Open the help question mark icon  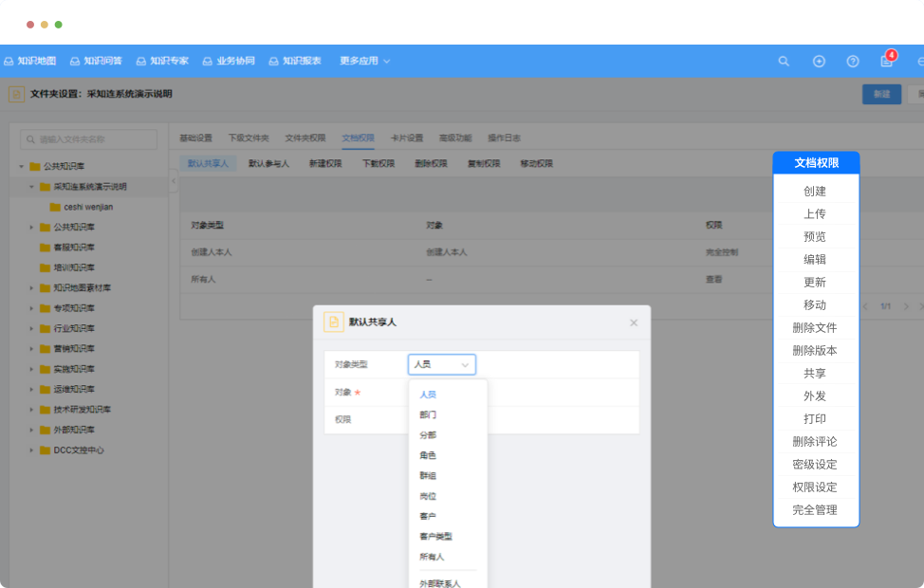853,61
